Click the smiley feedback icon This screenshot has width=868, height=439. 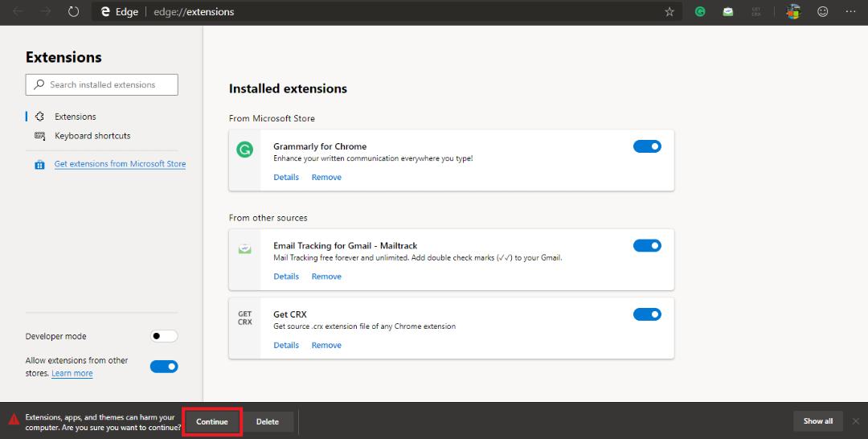823,11
